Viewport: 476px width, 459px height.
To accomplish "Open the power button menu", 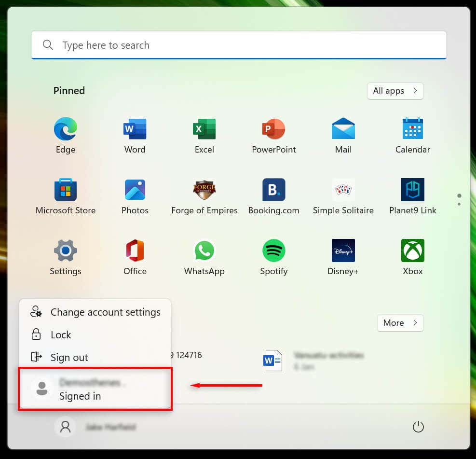I will click(418, 427).
